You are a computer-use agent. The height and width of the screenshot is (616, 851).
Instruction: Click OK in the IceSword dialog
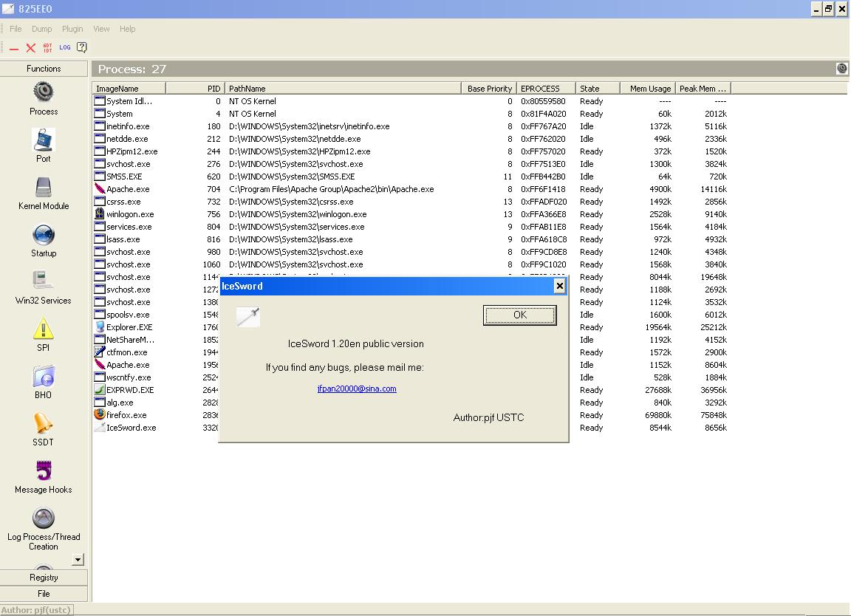[519, 315]
